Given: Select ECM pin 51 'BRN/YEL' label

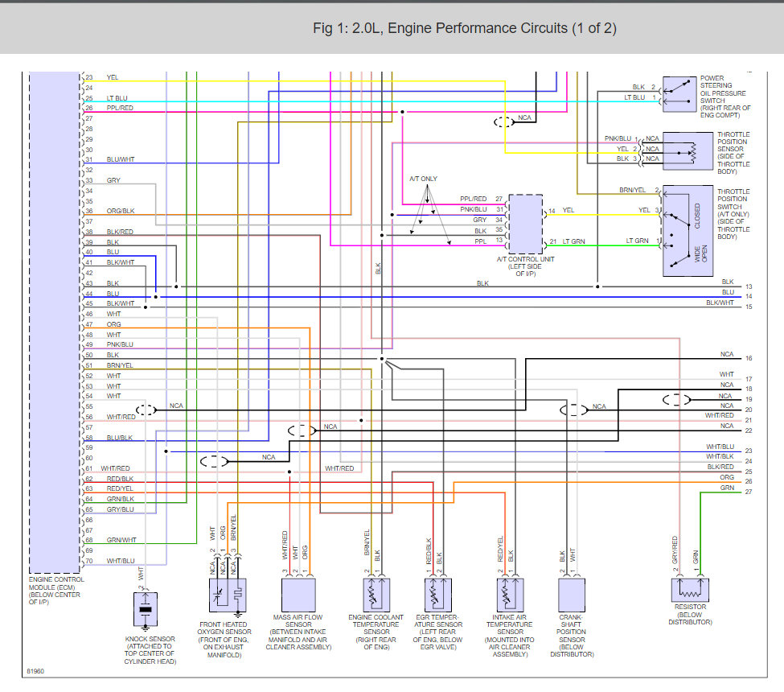Looking at the screenshot, I should click(x=120, y=365).
